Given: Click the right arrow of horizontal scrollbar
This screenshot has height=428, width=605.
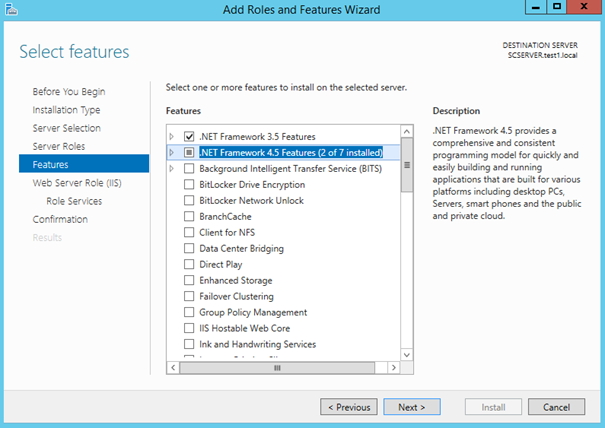Looking at the screenshot, I should pyautogui.click(x=394, y=368).
